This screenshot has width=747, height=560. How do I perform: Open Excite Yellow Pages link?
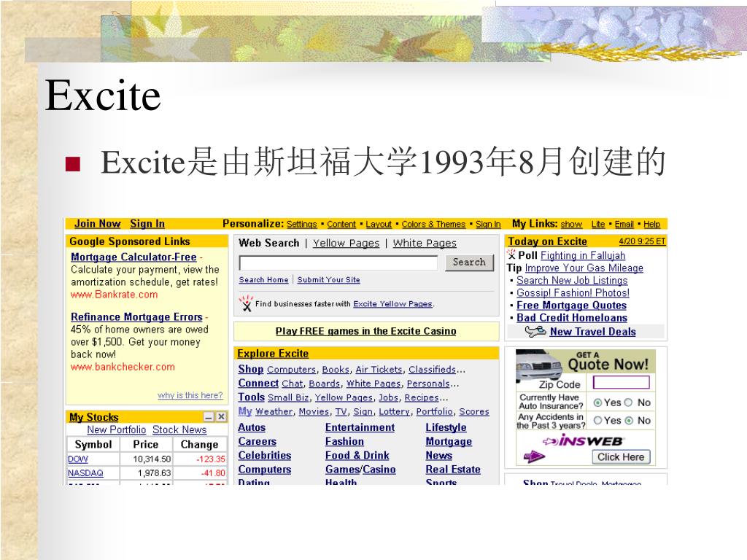[392, 304]
